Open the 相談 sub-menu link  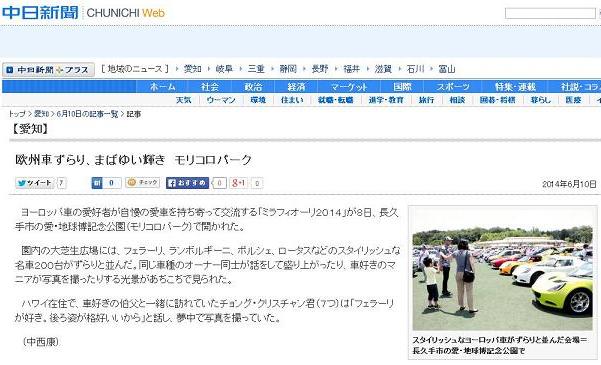click(x=457, y=100)
